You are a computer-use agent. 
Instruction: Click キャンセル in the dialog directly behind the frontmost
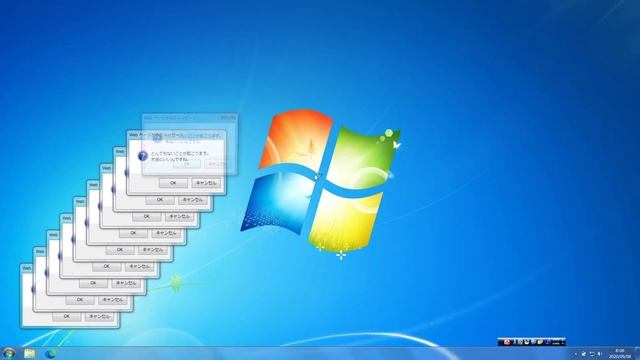pyautogui.click(x=193, y=200)
